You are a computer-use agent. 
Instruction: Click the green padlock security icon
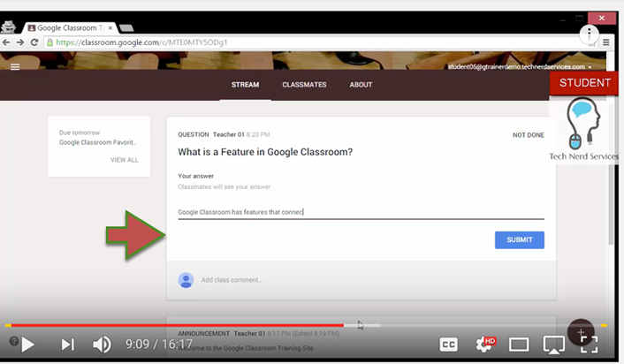49,42
